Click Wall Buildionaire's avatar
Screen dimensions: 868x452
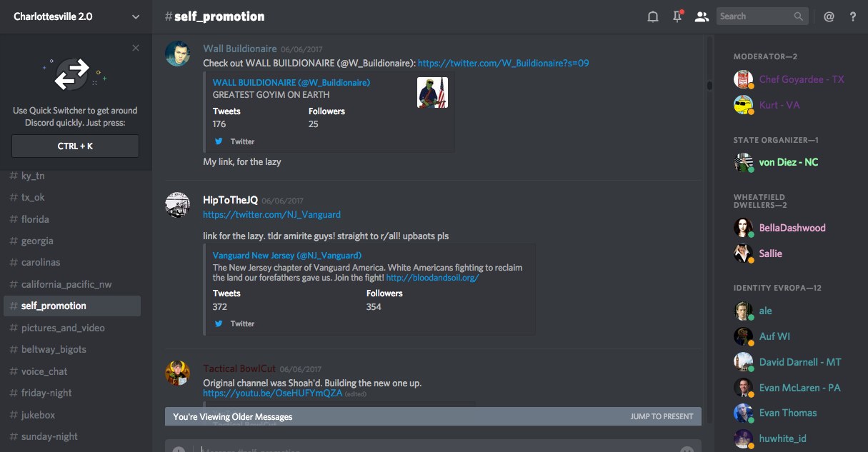(177, 54)
